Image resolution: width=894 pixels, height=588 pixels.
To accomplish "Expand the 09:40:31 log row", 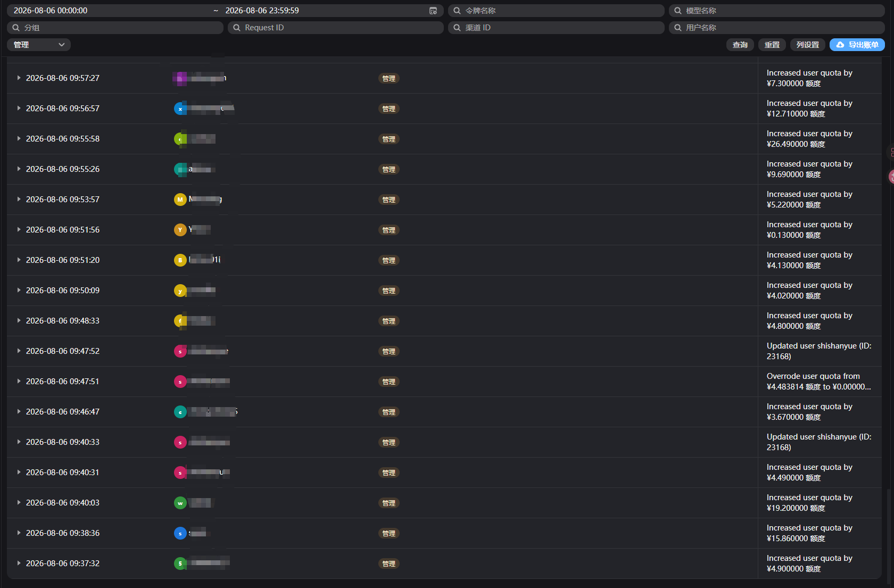I will [19, 472].
